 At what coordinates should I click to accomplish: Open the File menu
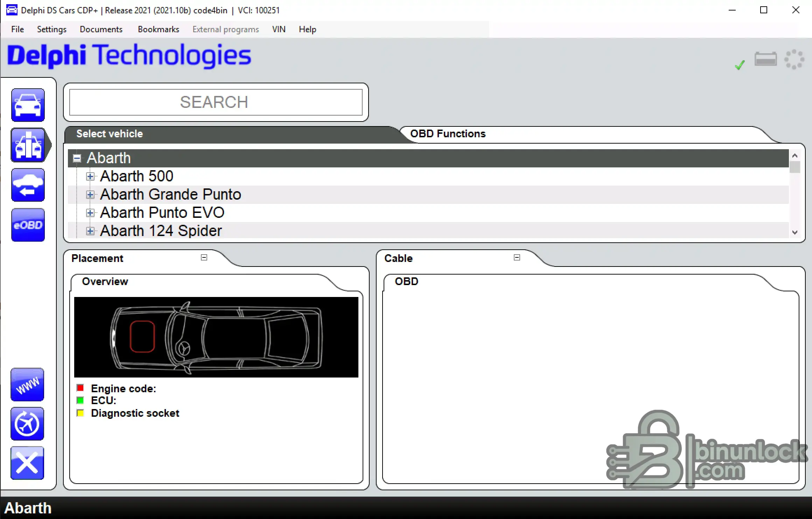[17, 29]
